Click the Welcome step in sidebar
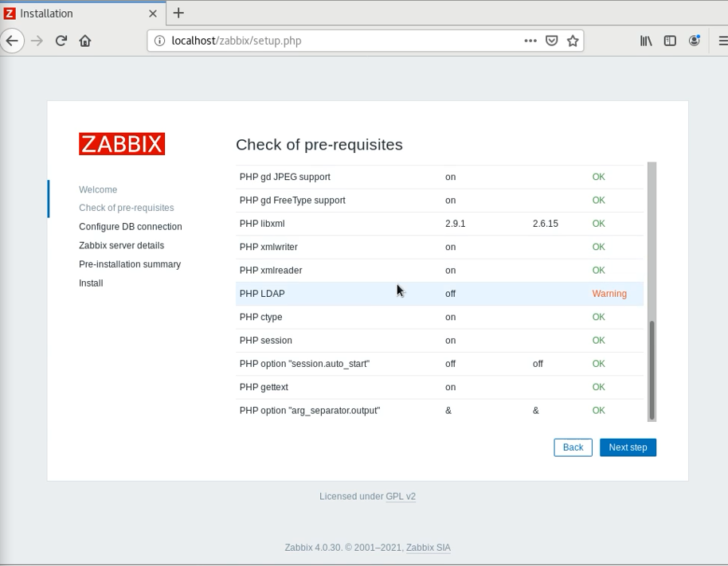Image resolution: width=728 pixels, height=566 pixels. [98, 189]
